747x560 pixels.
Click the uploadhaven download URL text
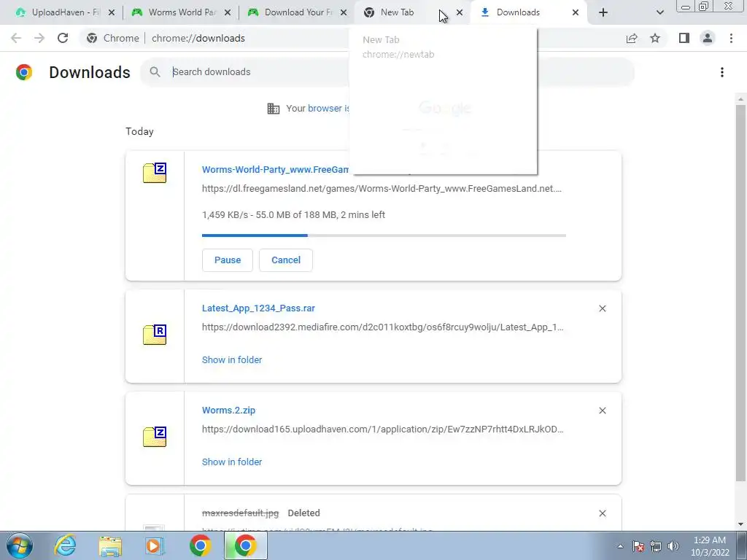click(x=382, y=429)
